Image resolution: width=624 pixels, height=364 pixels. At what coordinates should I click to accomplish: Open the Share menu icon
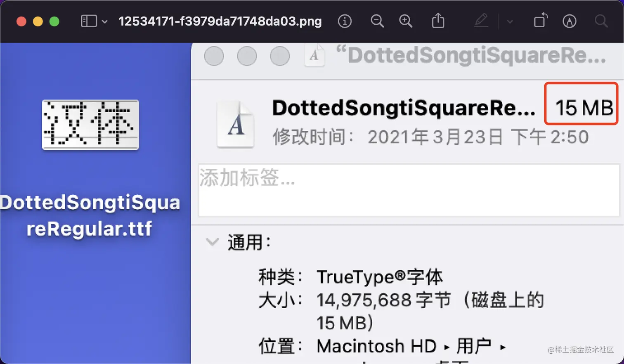(438, 21)
